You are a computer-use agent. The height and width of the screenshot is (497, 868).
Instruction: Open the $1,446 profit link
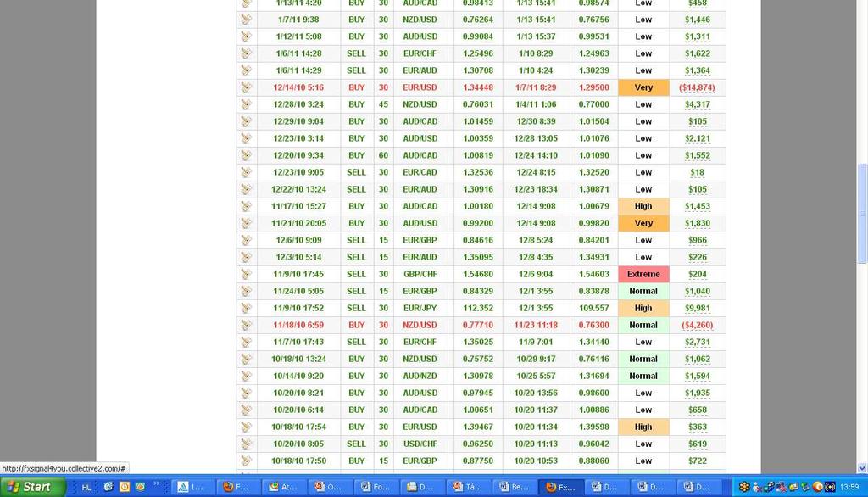click(x=698, y=20)
